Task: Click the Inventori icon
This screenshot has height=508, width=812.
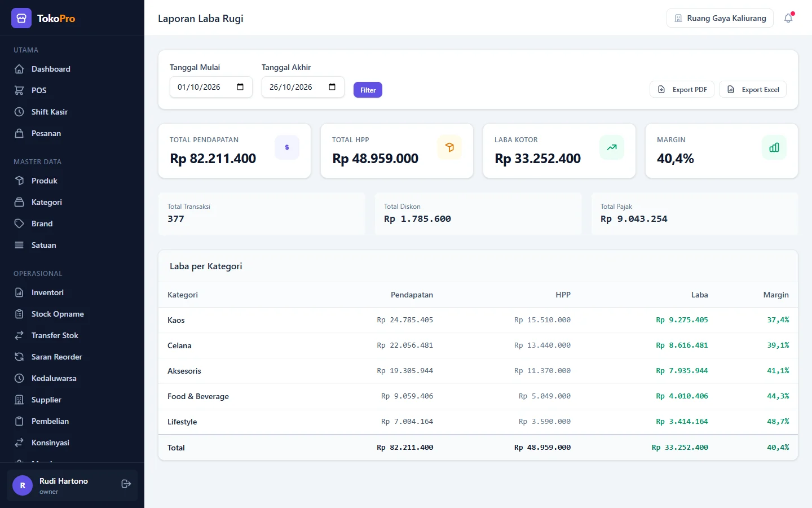Action: coord(19,292)
